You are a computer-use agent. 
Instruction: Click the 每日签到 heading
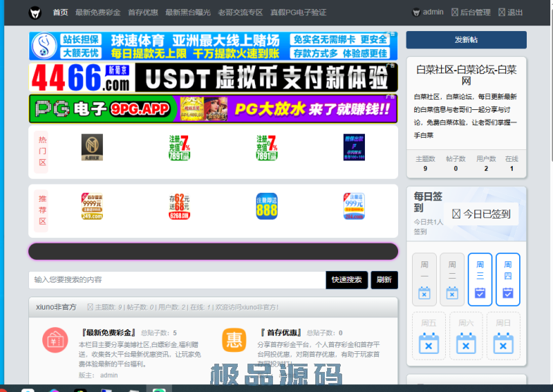pyautogui.click(x=428, y=202)
